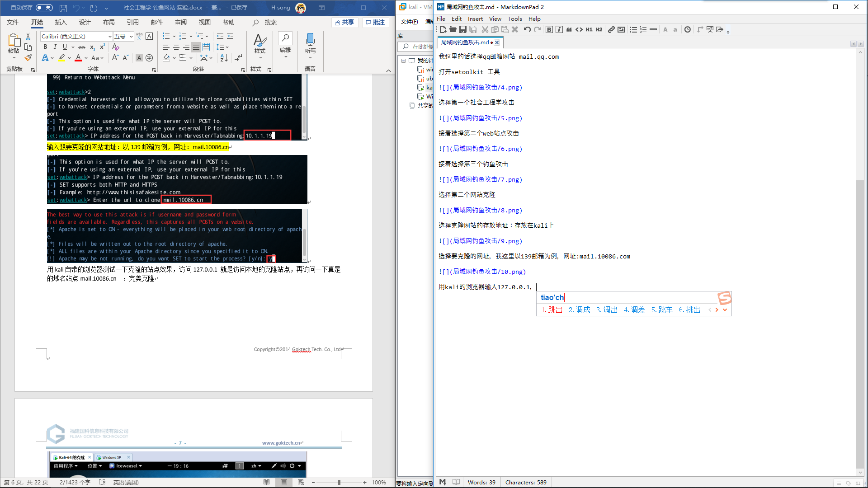Adjust the Word zoom slider handle

click(339, 483)
